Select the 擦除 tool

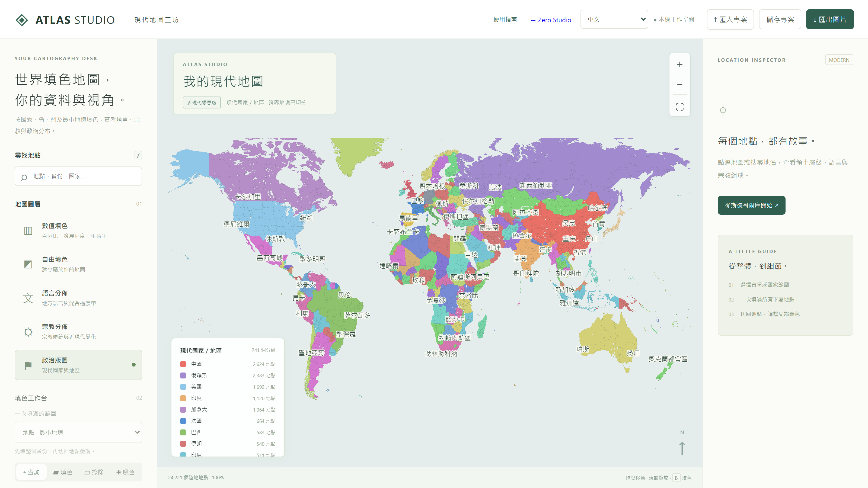[94, 472]
